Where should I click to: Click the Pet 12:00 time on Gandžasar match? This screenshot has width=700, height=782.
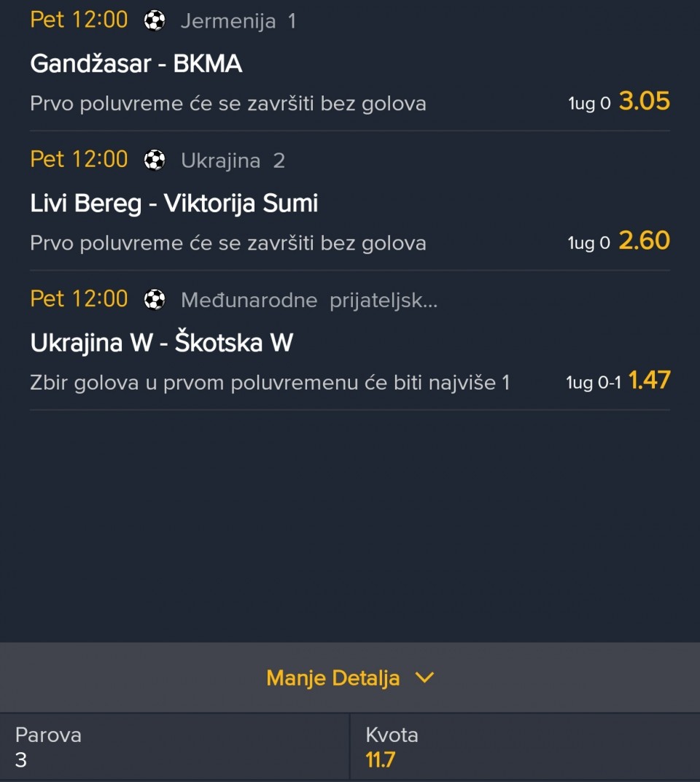(x=79, y=20)
